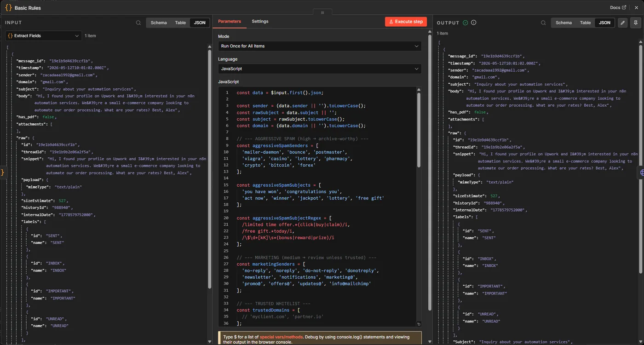The height and width of the screenshot is (345, 644).
Task: Open the Docs link
Action: 618,7
